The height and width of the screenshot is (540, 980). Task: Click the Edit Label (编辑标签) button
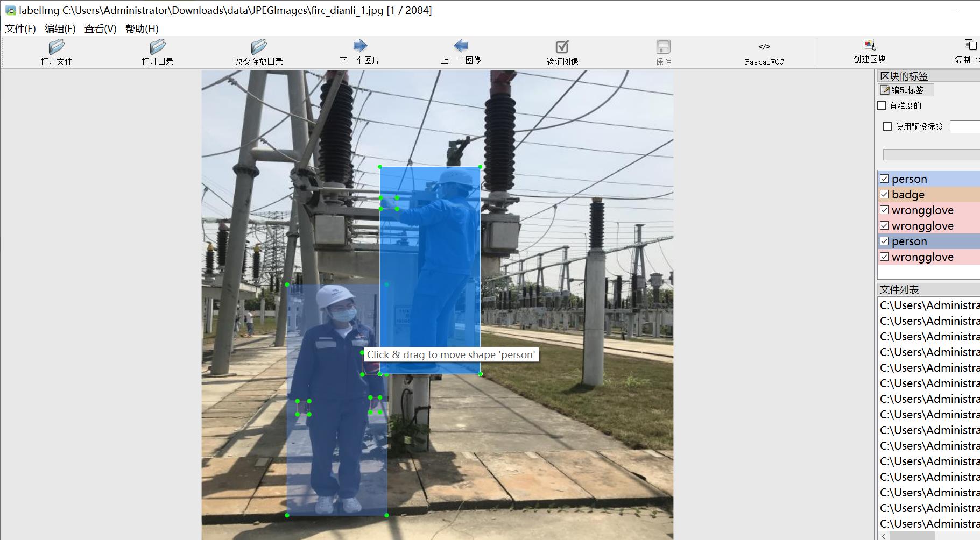point(906,90)
